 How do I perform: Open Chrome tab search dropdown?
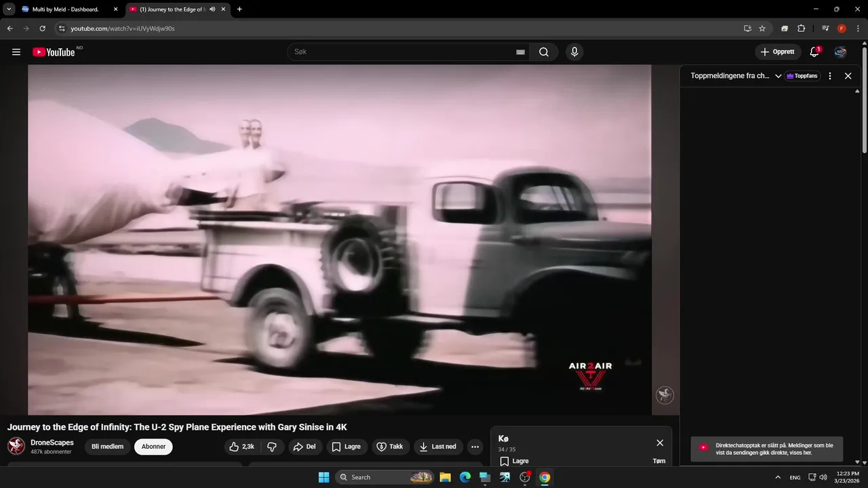pos(9,9)
